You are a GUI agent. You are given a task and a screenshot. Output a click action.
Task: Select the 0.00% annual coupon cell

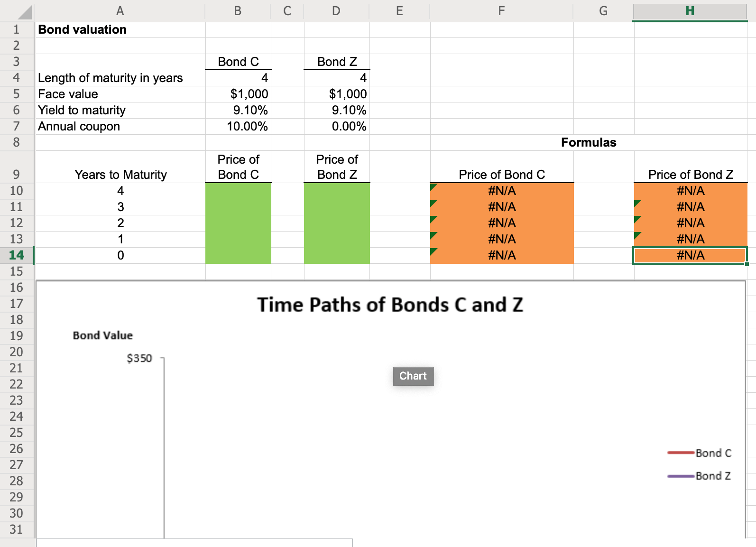pos(337,126)
